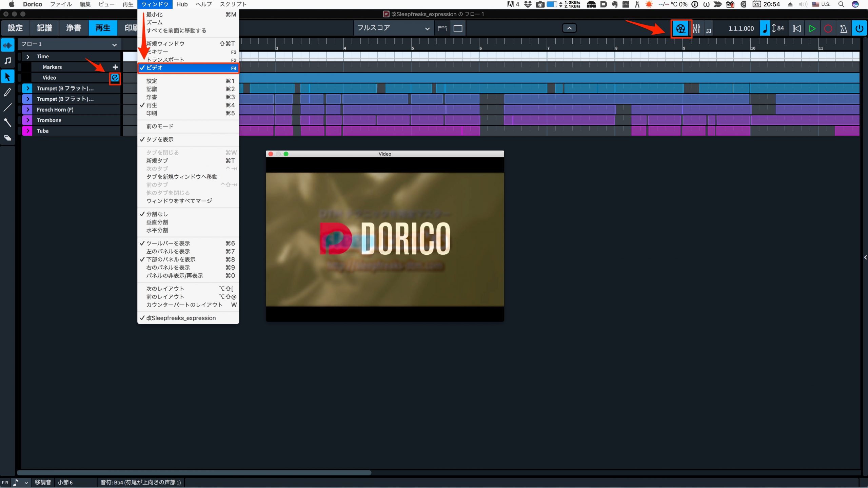
Task: Expand the second Trumpet track
Action: click(27, 99)
